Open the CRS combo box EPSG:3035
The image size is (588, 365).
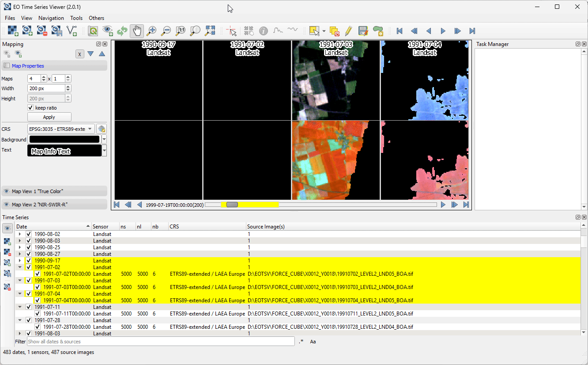(61, 129)
